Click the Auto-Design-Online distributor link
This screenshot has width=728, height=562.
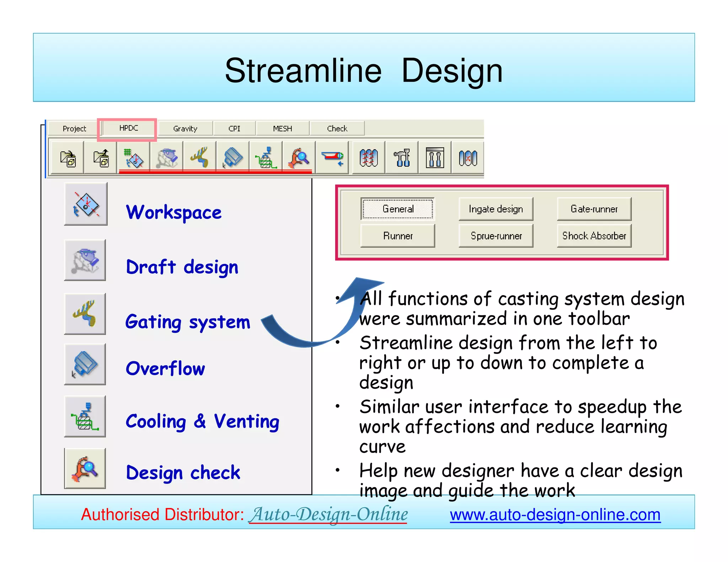[x=328, y=515]
